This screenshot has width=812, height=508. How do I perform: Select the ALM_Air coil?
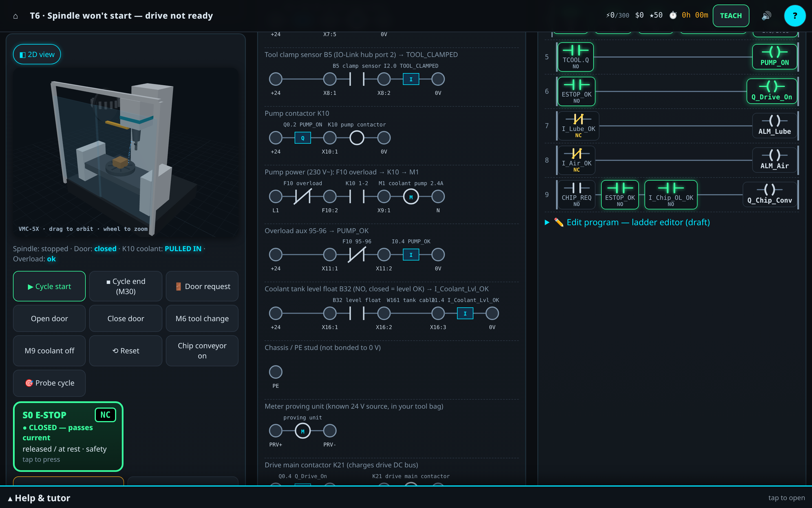[x=775, y=160]
